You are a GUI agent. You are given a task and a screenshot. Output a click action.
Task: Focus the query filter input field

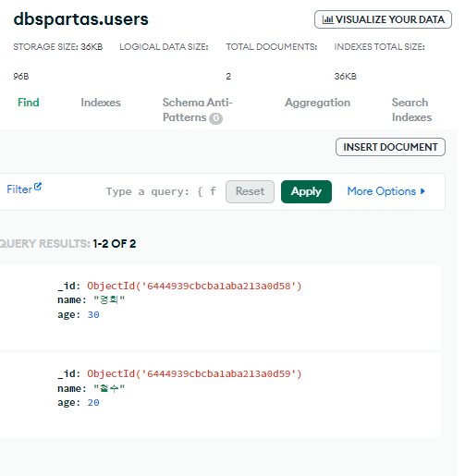(x=161, y=191)
